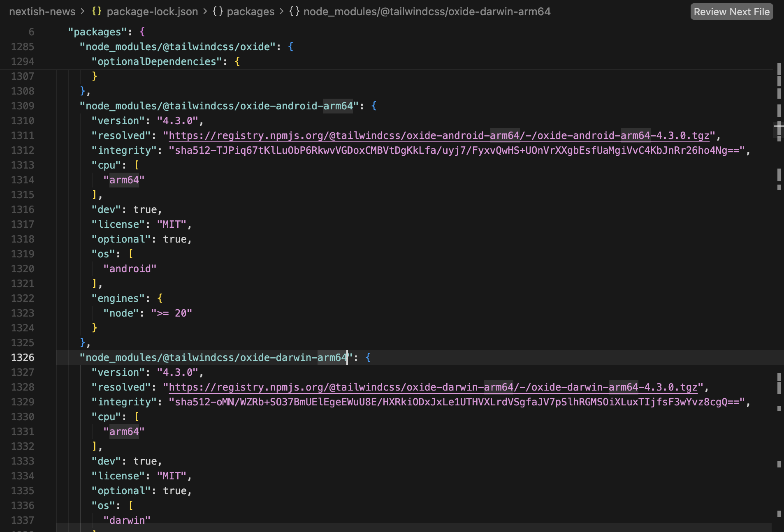The width and height of the screenshot is (784, 532).
Task: Click the closing brace on line 1324
Action: [95, 328]
